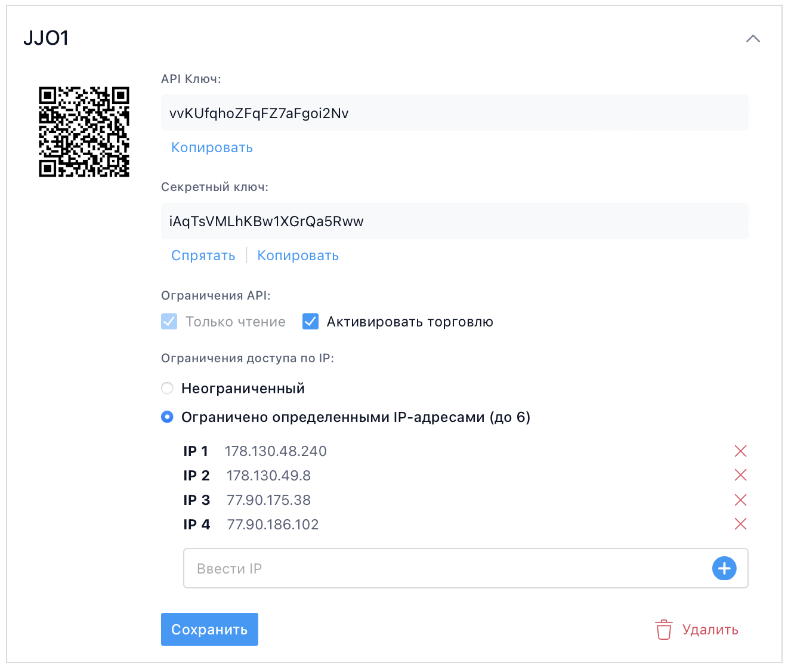Click the JJO1 title

point(47,38)
